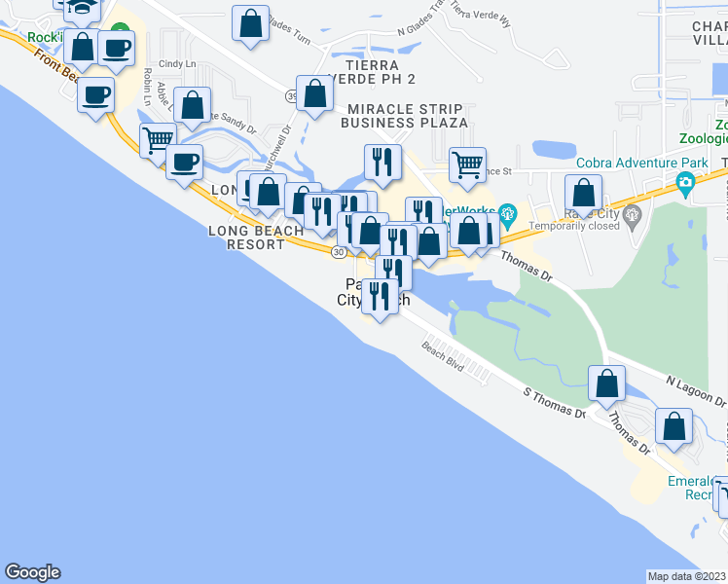Select the N Lagoon Dr road label

point(696,392)
